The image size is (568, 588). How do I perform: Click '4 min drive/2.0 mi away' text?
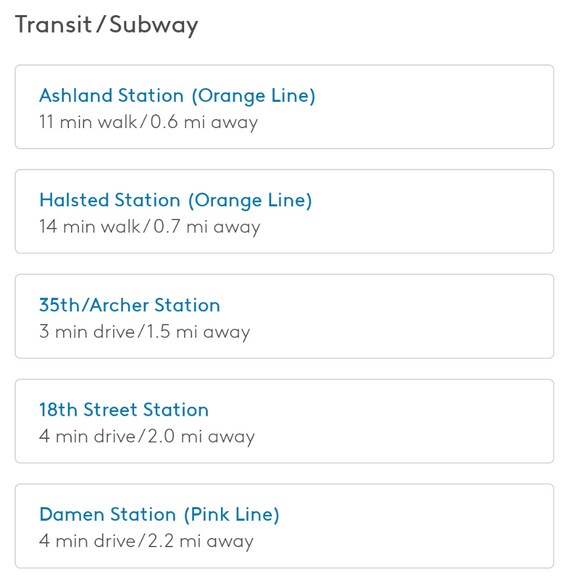(x=147, y=436)
